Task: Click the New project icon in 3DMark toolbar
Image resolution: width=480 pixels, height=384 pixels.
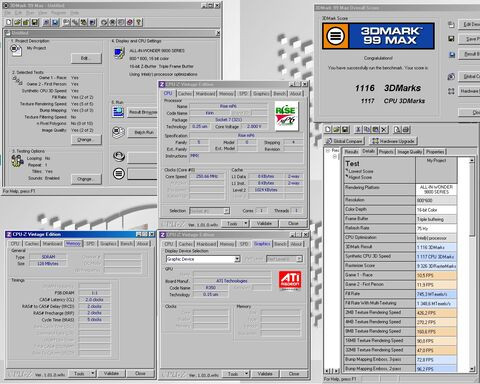Action: pos(9,22)
